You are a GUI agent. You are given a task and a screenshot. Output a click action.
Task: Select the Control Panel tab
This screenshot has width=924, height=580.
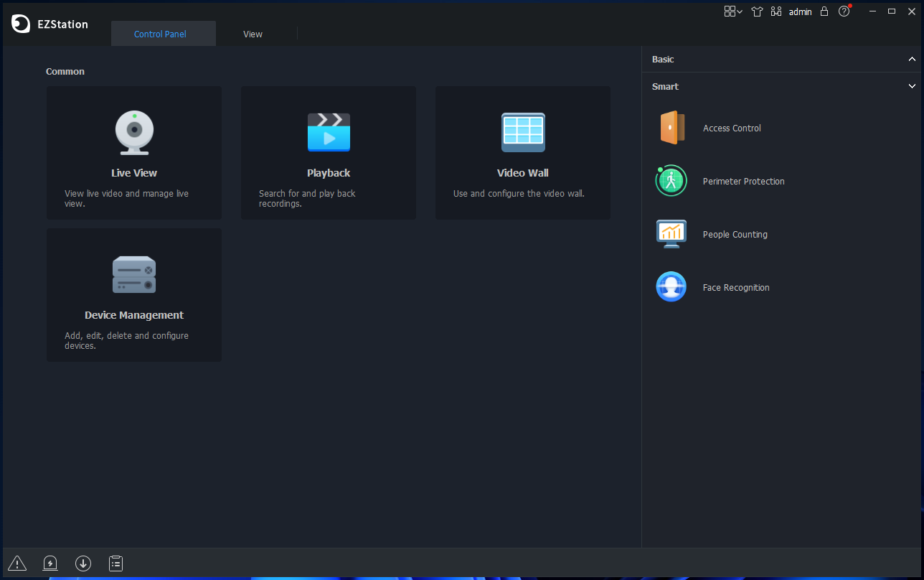coord(160,33)
